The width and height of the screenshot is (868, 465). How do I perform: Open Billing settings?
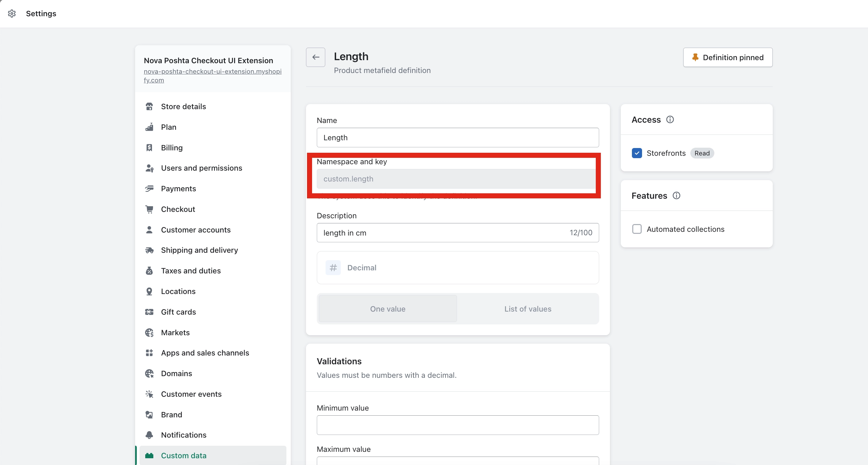point(213,148)
